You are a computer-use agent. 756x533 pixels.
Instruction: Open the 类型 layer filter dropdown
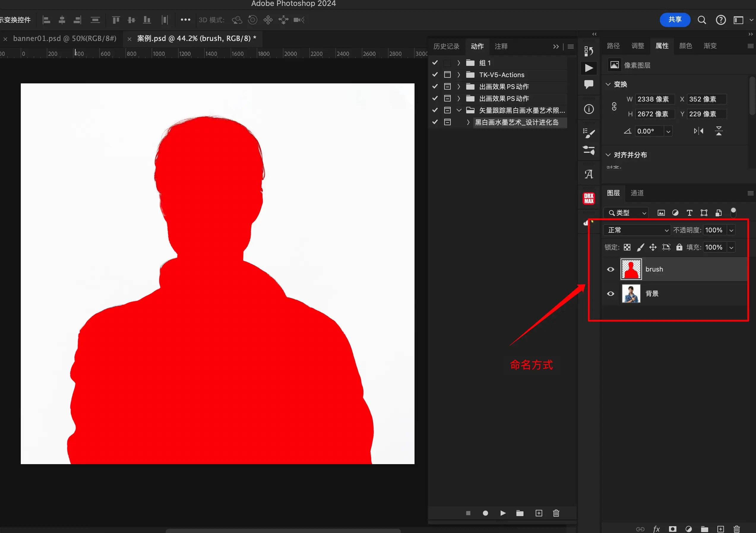(x=627, y=213)
